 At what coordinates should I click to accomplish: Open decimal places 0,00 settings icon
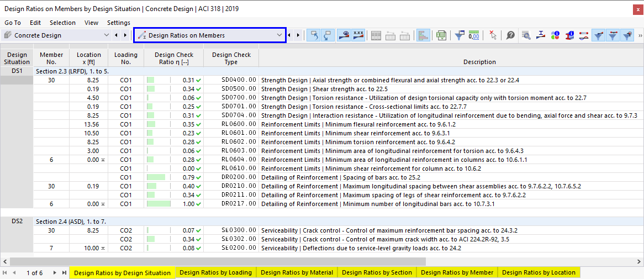(474, 35)
